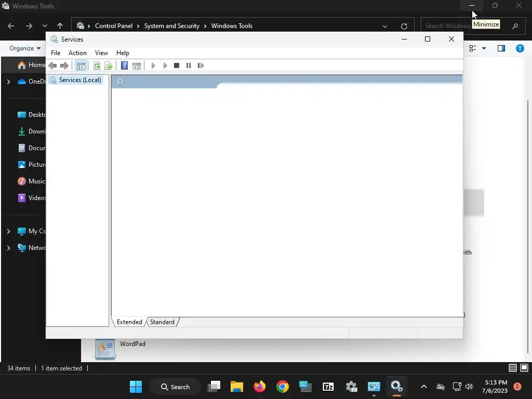This screenshot has height=399, width=532.
Task: Click the Pause Service icon
Action: 189,65
